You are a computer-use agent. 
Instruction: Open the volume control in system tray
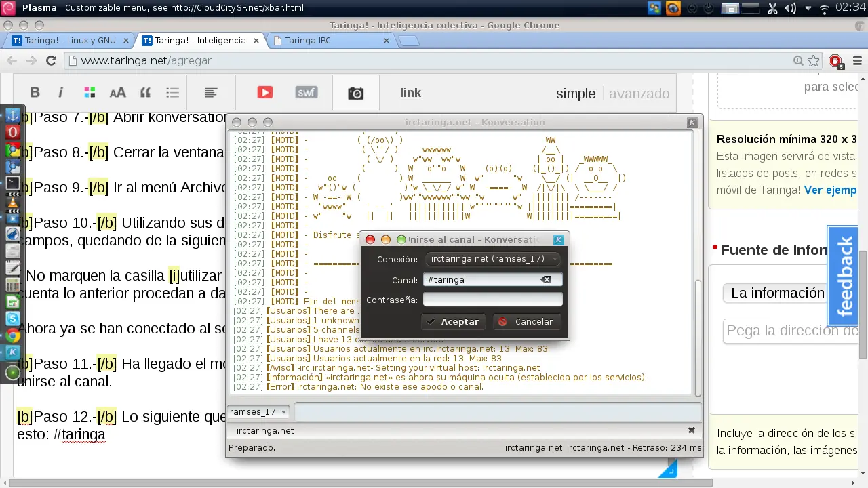tap(790, 8)
